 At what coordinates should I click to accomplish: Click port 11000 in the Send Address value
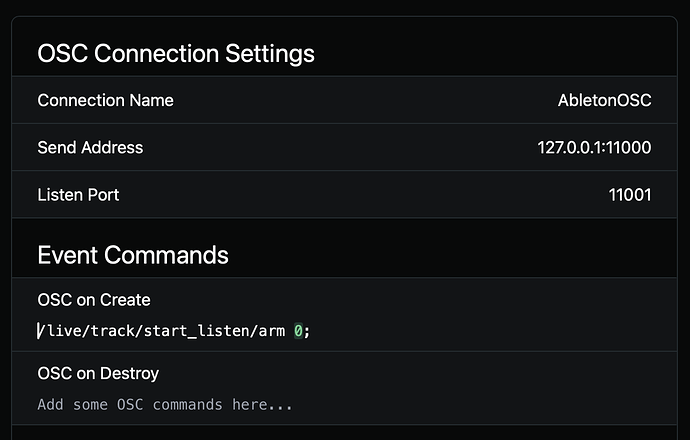click(x=632, y=147)
